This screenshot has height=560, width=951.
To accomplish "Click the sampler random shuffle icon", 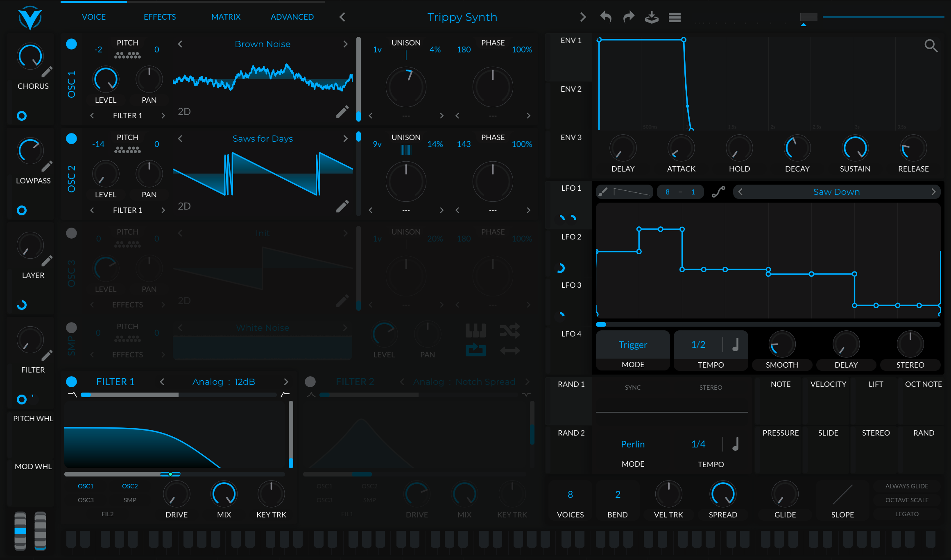I will click(510, 330).
